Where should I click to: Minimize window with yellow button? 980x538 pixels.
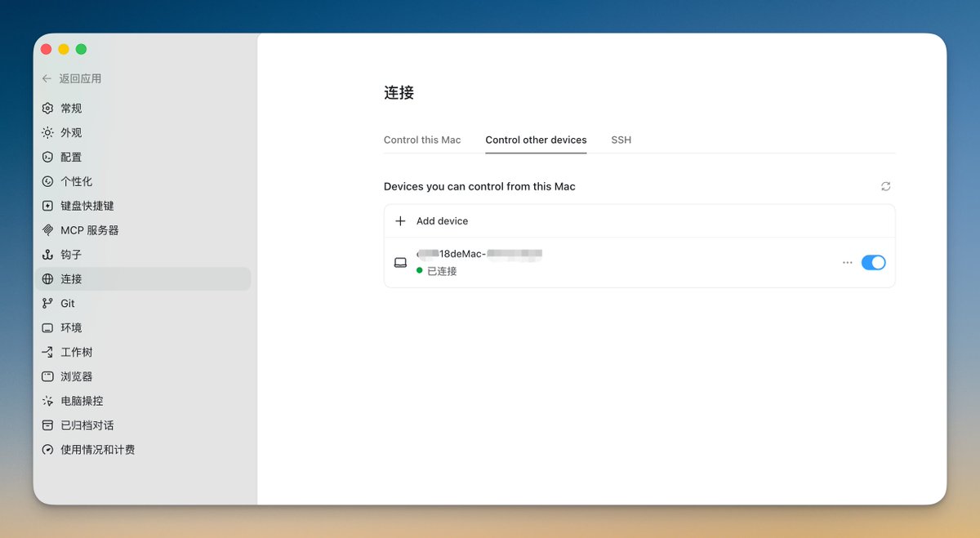[x=64, y=49]
